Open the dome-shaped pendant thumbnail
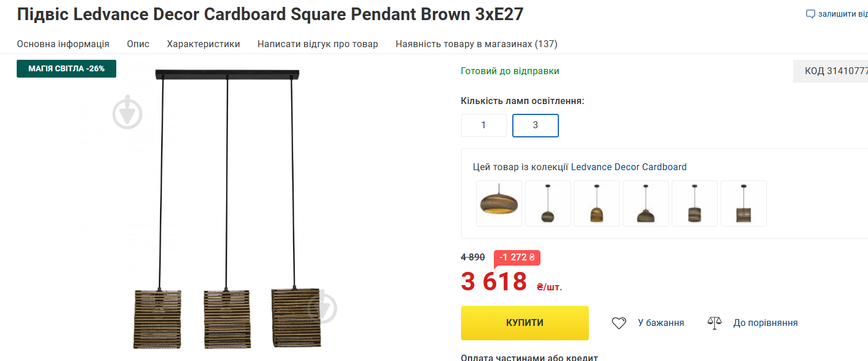 pos(597,203)
